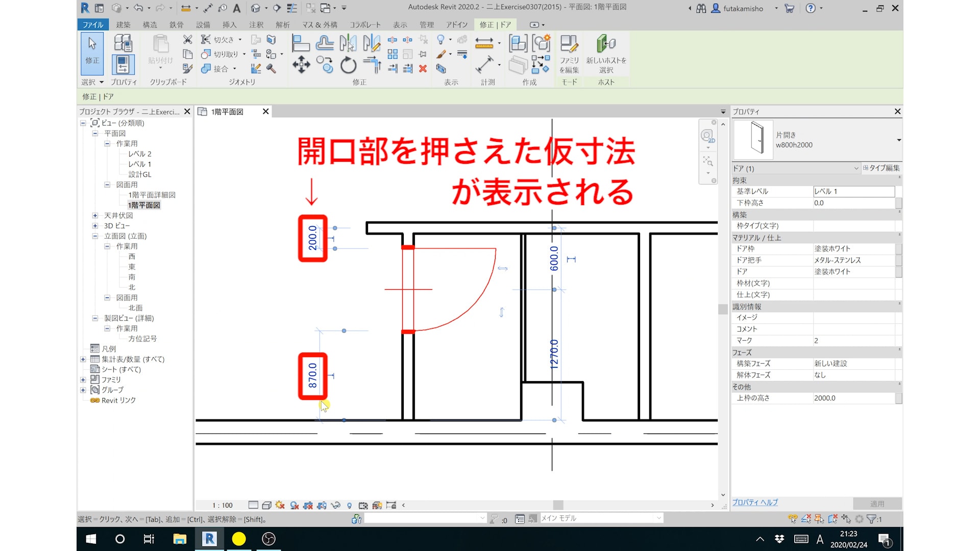980x551 pixels.
Task: Click the Rotate tool icon
Action: (x=348, y=65)
